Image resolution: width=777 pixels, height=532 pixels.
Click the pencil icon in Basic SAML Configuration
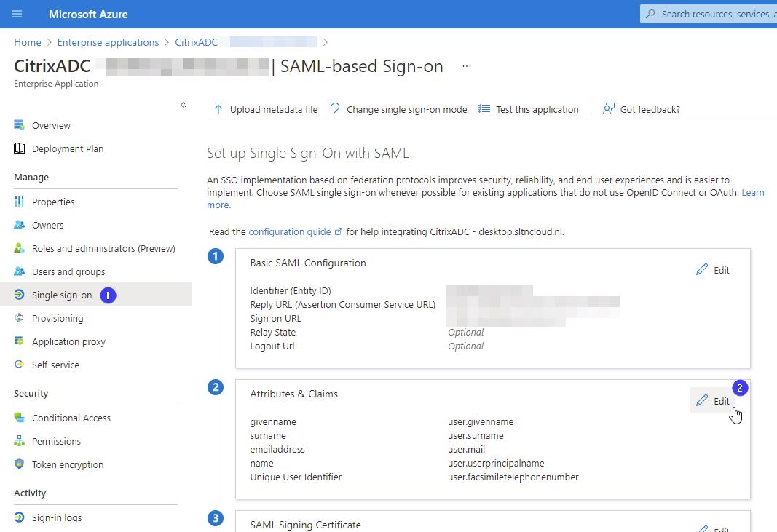click(x=702, y=269)
